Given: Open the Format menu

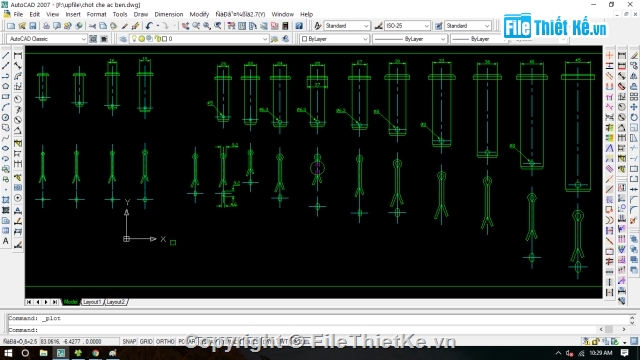Looking at the screenshot, I should coord(96,14).
